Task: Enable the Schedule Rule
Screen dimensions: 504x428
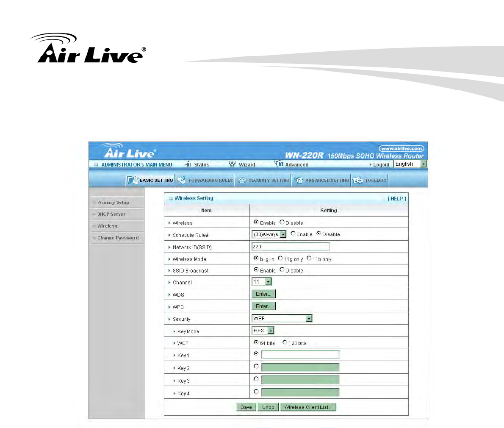Action: 293,234
